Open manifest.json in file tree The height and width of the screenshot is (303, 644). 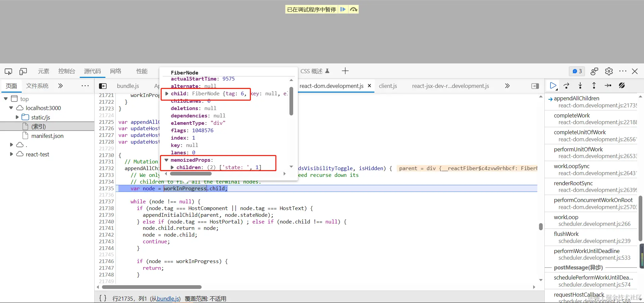point(47,136)
